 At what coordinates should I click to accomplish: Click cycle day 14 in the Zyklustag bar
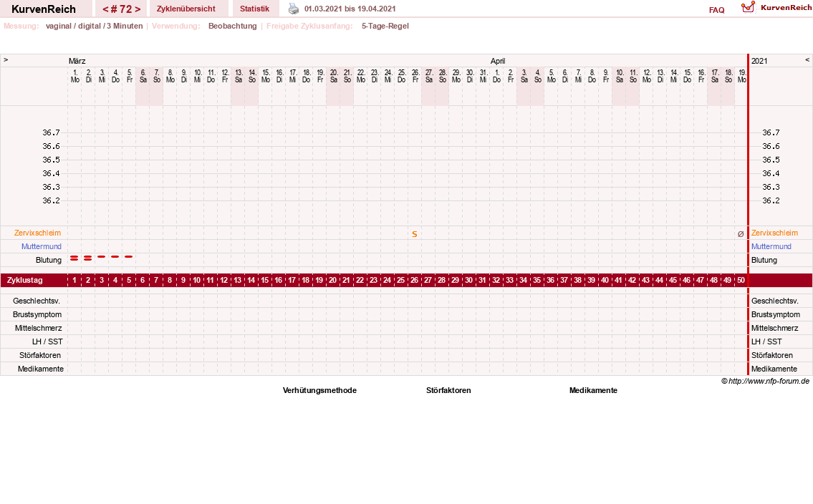point(251,280)
